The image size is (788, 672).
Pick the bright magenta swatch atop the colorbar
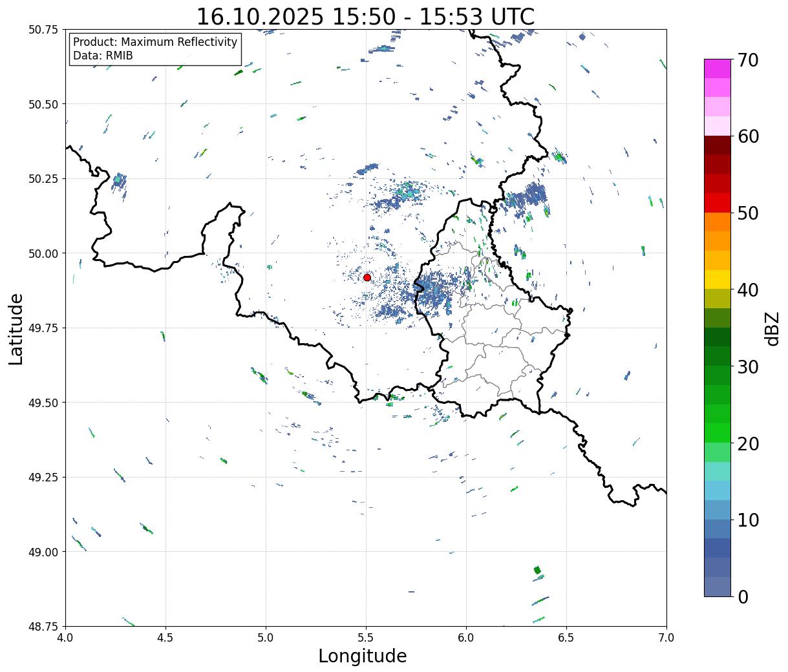coord(718,68)
